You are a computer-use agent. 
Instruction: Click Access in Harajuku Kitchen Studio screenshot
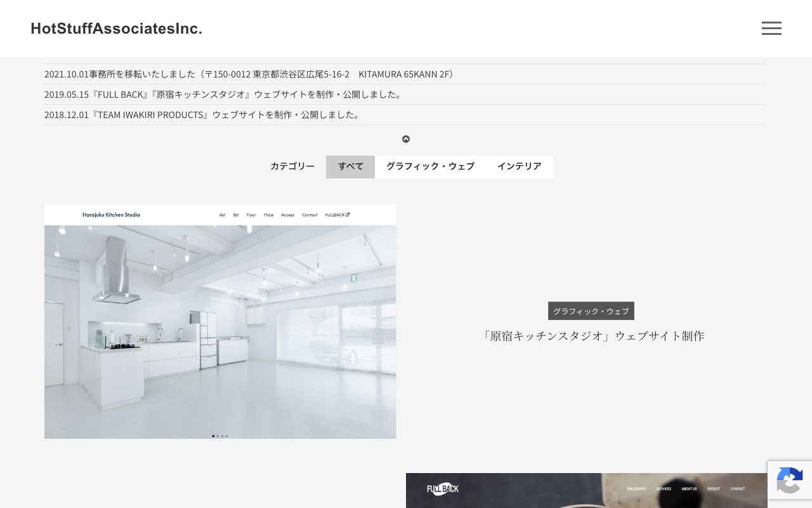287,215
